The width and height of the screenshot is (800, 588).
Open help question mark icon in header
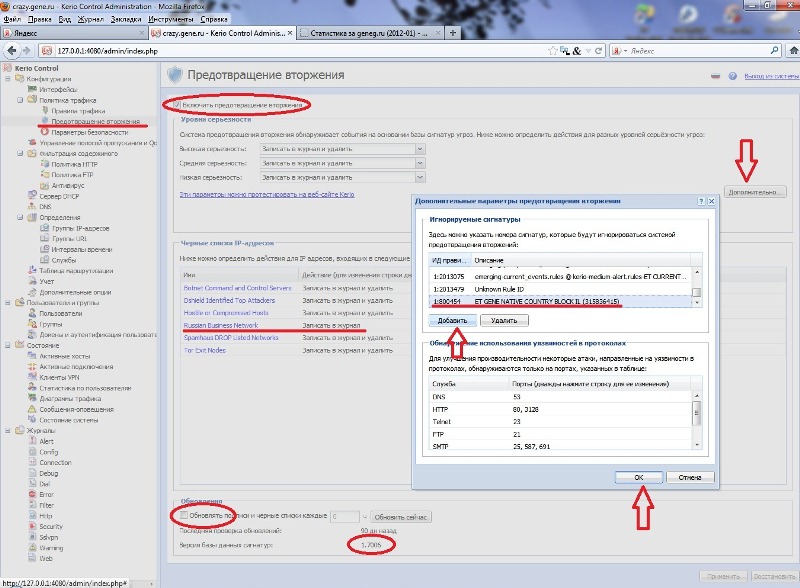pos(733,76)
